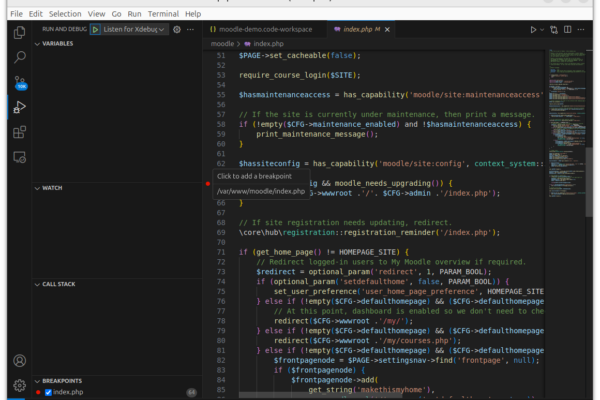Click $redirect variable on line 73
The height and width of the screenshot is (400, 600).
pos(276,272)
